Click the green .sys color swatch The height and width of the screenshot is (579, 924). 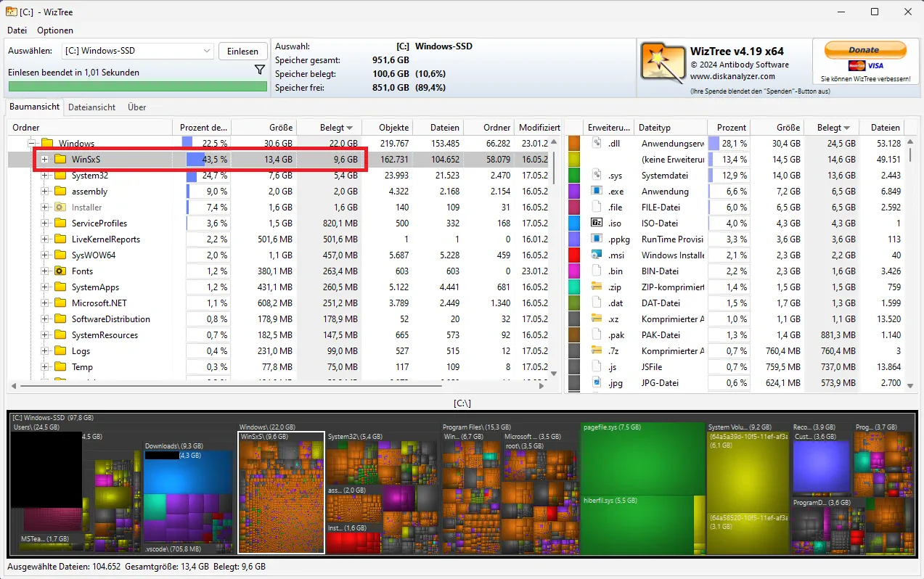click(x=574, y=176)
